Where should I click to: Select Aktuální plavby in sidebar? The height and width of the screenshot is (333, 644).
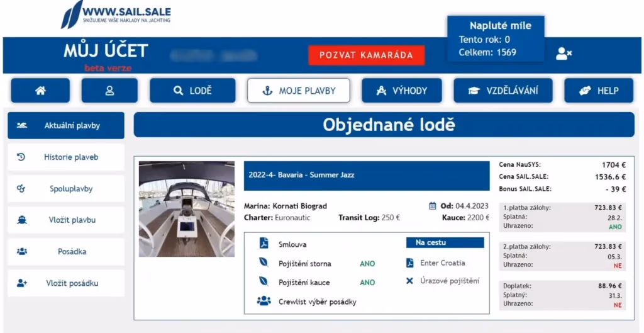(65, 125)
